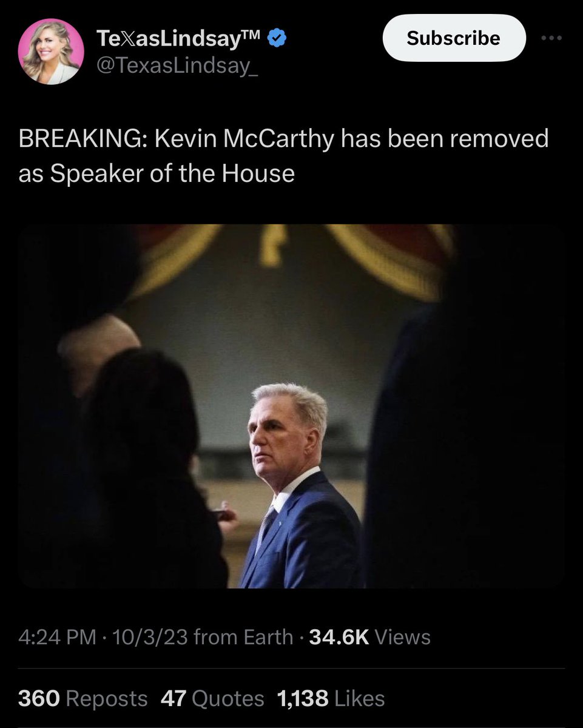The width and height of the screenshot is (583, 728).
Task: Click the blue verified checkmark badge
Action: coord(277,39)
